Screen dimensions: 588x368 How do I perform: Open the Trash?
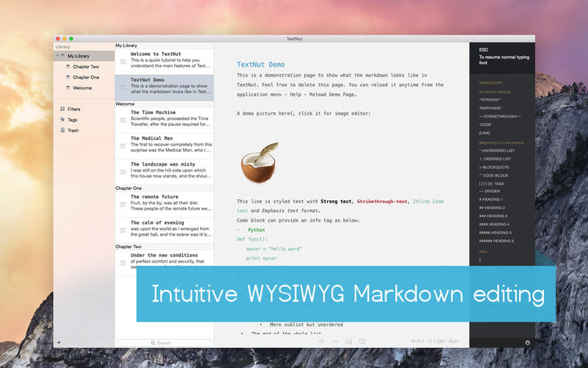coord(73,130)
